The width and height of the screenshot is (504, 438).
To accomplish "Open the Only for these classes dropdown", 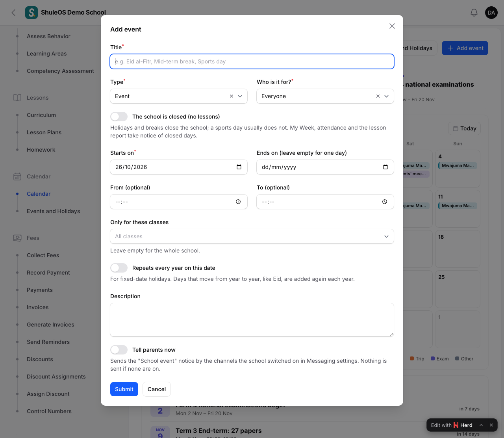I will pos(252,236).
